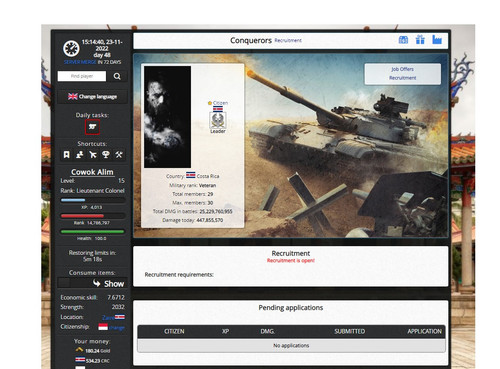The image size is (500, 369).
Task: Click the red Rank progress bar
Action: pos(93,216)
